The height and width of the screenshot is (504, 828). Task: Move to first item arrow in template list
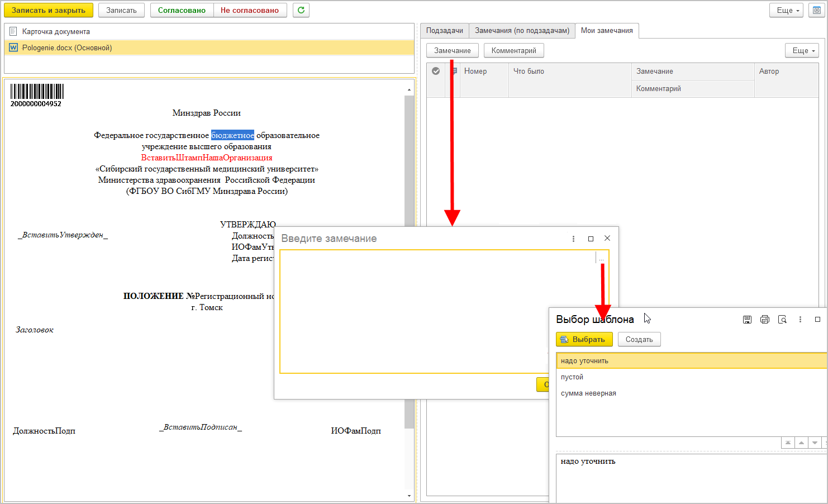pos(788,443)
